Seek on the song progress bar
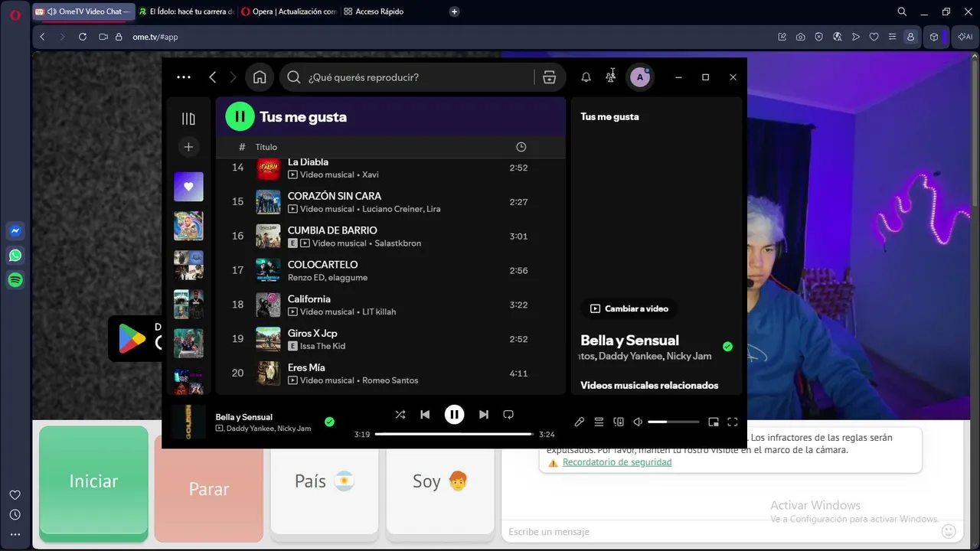Image resolution: width=980 pixels, height=551 pixels. (x=454, y=434)
